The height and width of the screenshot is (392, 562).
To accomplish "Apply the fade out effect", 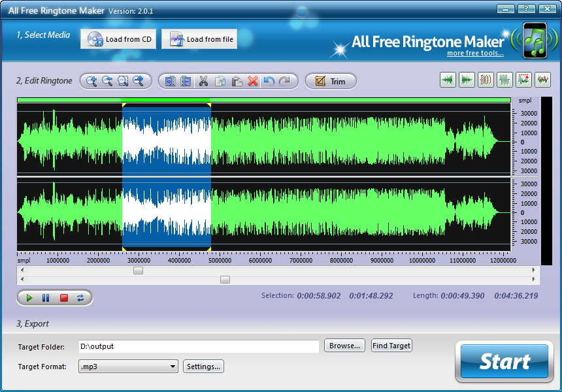I will 467,80.
